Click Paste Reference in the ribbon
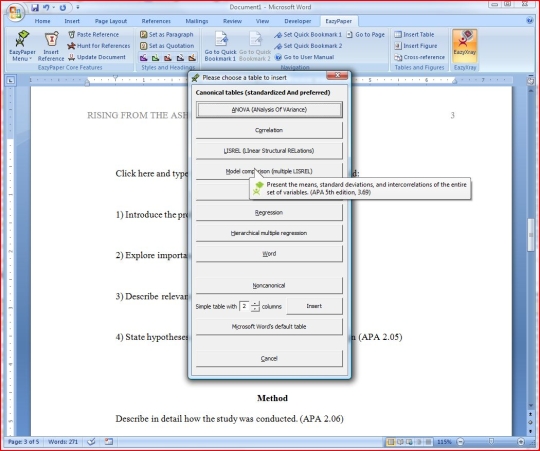The image size is (540, 451). coord(93,34)
